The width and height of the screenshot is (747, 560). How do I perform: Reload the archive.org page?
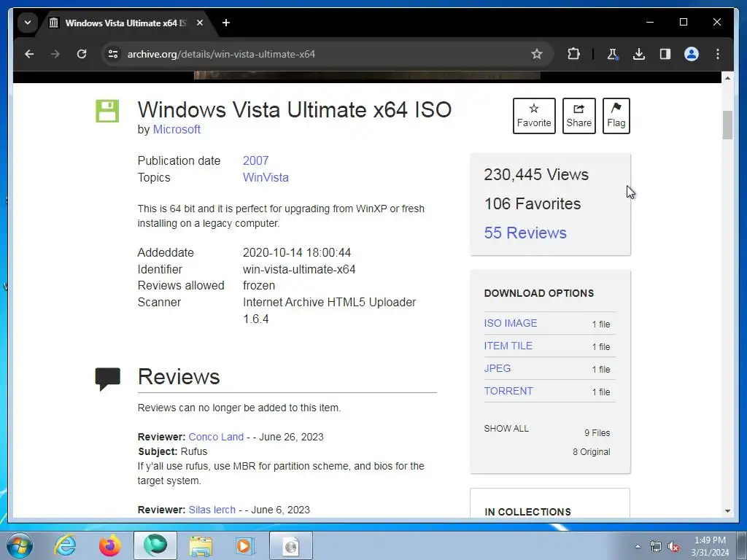coord(82,54)
